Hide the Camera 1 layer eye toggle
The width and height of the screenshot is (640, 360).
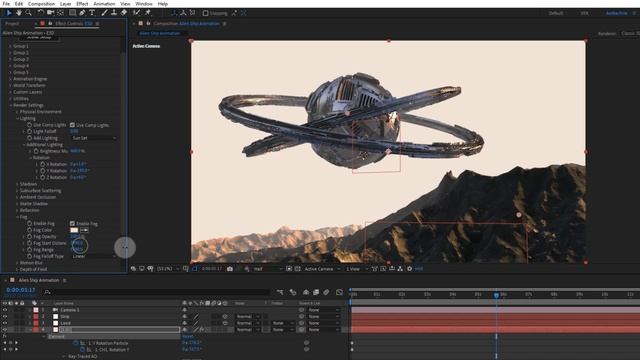(5, 310)
